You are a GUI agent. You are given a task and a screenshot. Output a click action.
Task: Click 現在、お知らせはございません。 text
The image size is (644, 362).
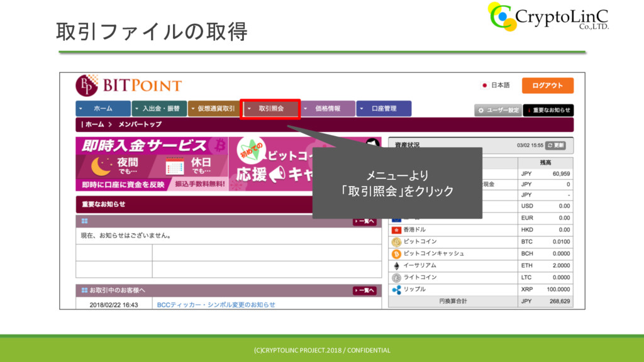[126, 236]
